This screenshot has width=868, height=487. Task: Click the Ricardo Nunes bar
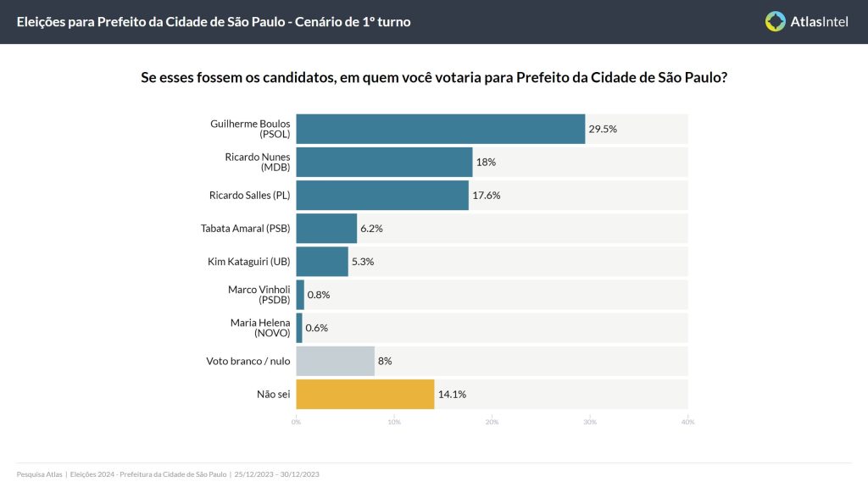pyautogui.click(x=384, y=162)
